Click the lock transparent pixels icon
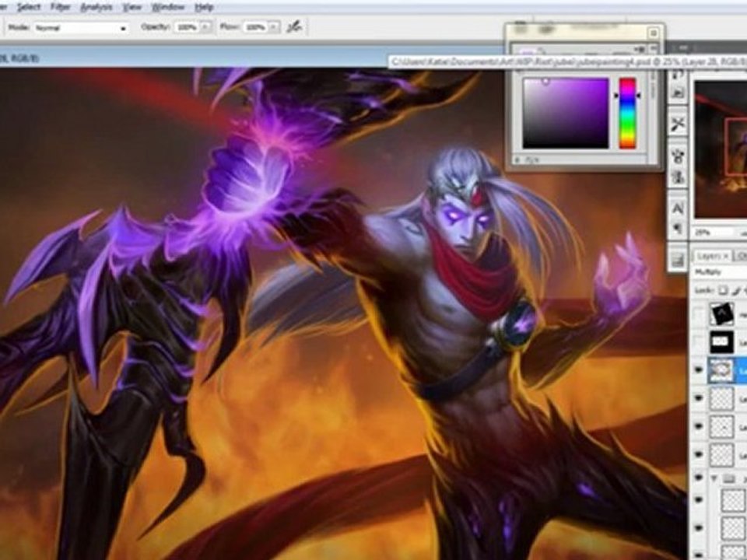The width and height of the screenshot is (747, 560). (x=723, y=290)
